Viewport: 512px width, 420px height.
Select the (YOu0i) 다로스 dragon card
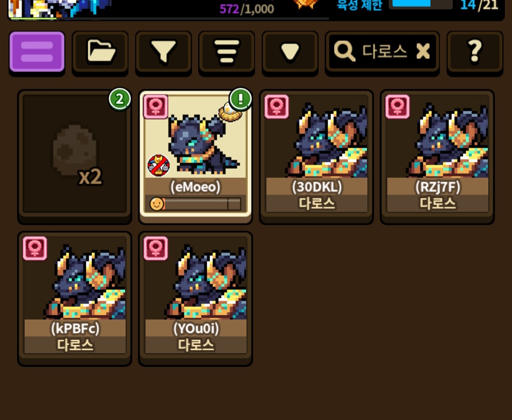[x=196, y=298]
